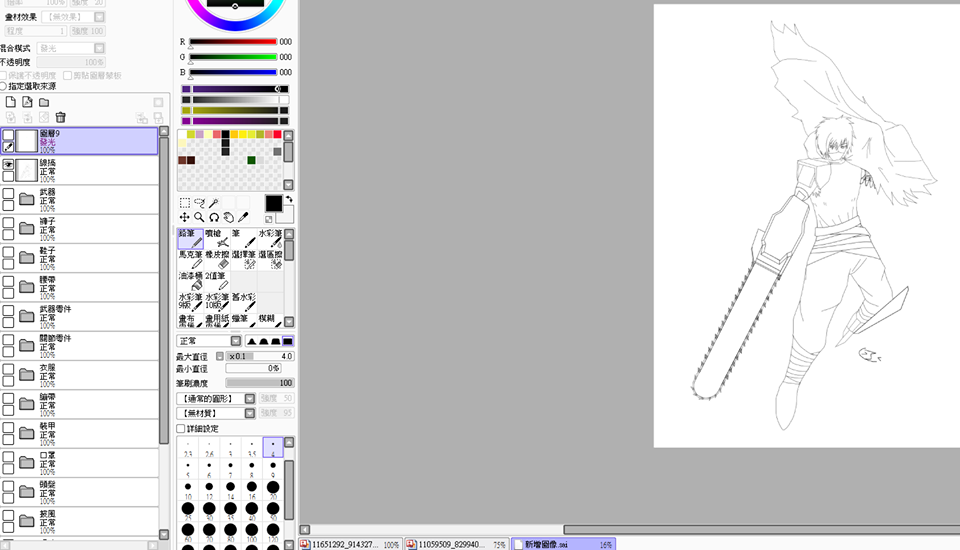Choose the 油漆桶 bucket fill tool
Viewport: 960px width, 550px height.
[190, 281]
